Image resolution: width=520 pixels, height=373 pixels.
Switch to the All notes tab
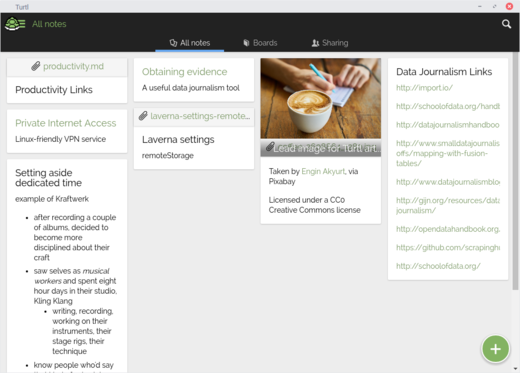click(190, 43)
